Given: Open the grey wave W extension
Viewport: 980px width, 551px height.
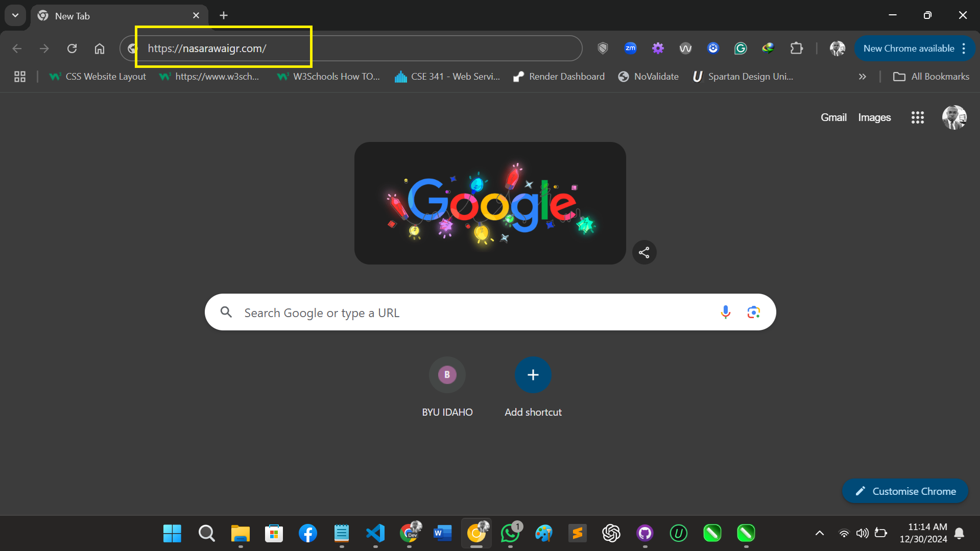Looking at the screenshot, I should [685, 49].
